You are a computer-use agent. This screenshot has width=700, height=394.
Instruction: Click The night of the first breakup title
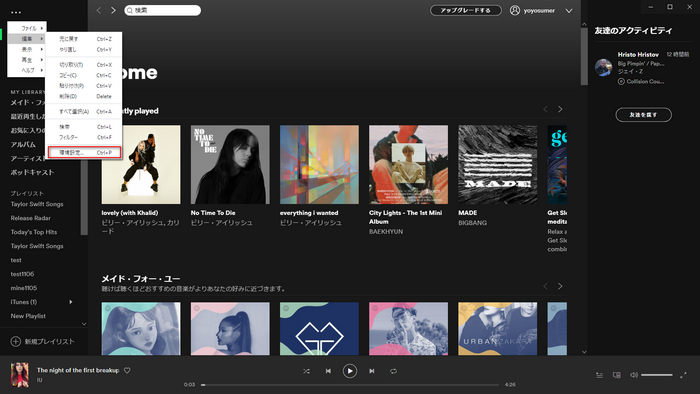click(78, 370)
